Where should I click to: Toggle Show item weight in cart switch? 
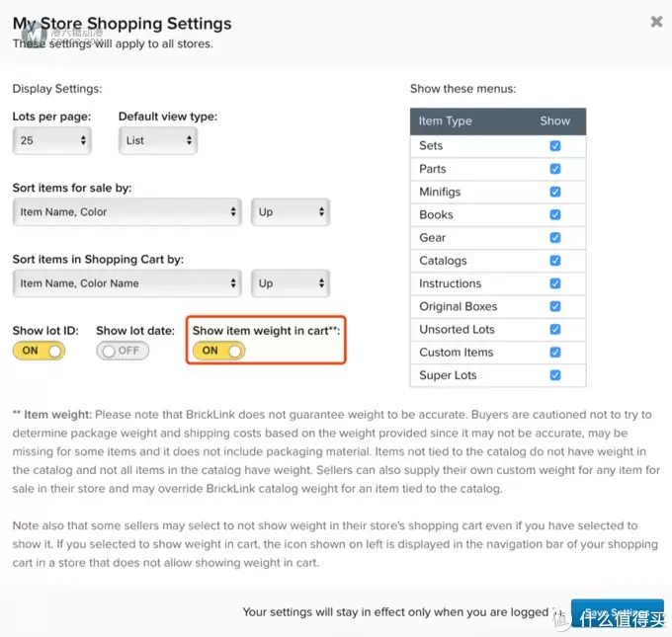click(x=219, y=351)
